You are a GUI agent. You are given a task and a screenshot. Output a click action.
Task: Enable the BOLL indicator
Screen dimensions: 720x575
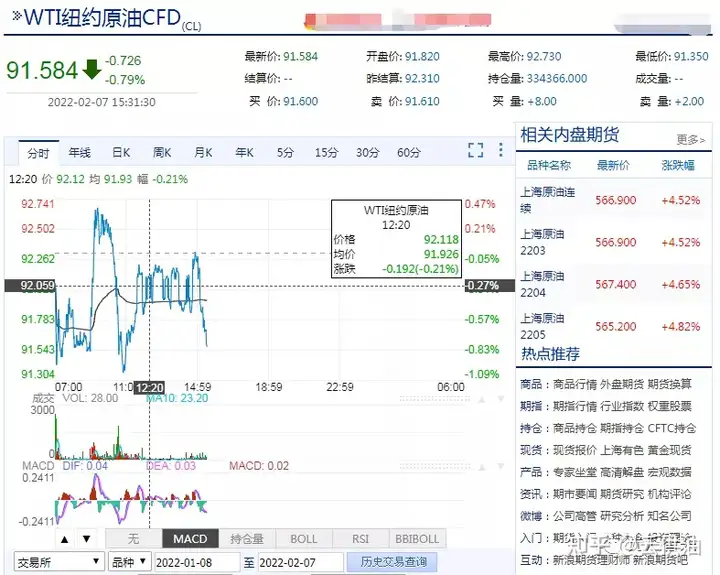click(x=304, y=539)
